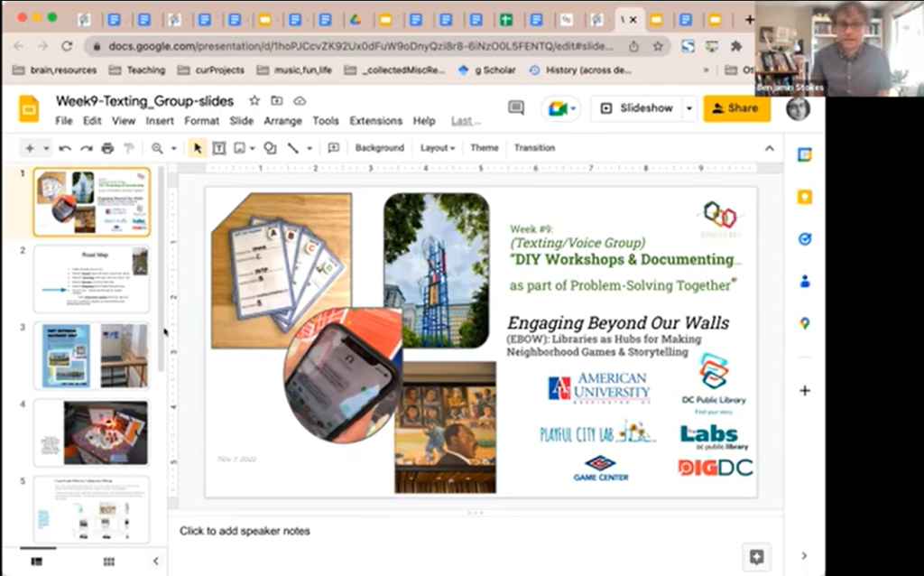
Task: Select slide 4 thumbnail
Action: (92, 432)
